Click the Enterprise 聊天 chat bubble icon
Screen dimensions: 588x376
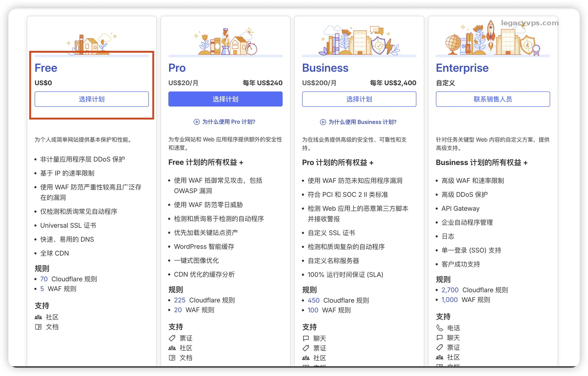coord(439,338)
